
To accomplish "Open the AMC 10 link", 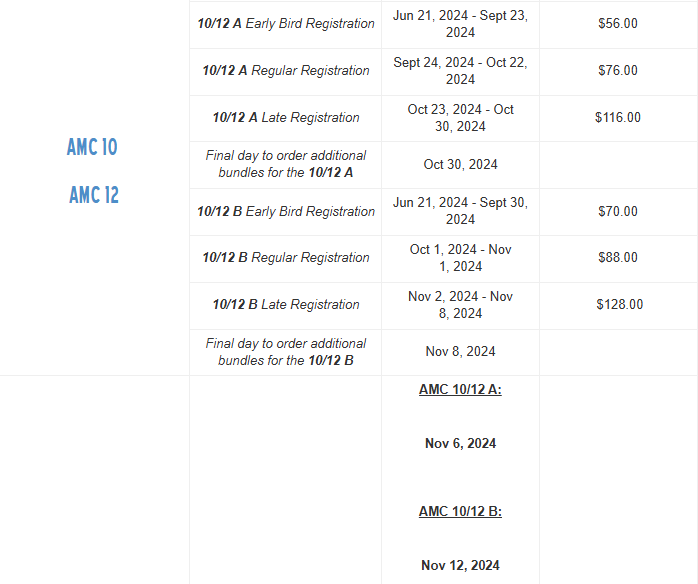I will (92, 147).
